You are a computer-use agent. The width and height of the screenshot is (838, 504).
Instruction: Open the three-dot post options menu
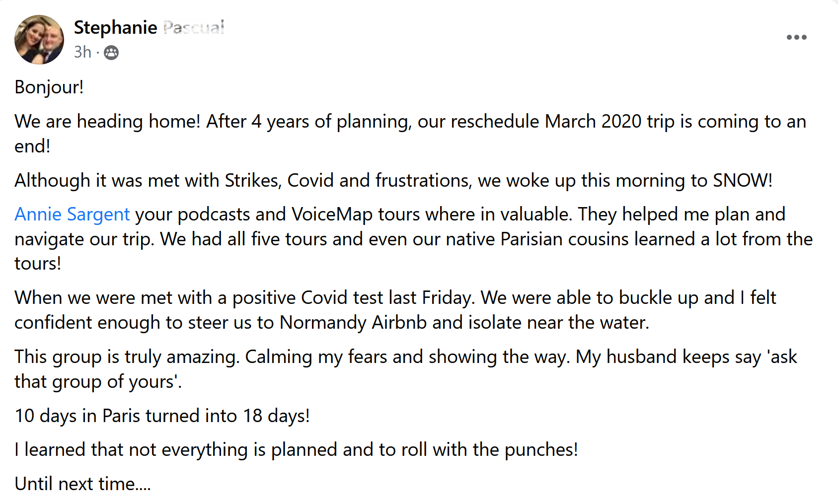(x=796, y=37)
